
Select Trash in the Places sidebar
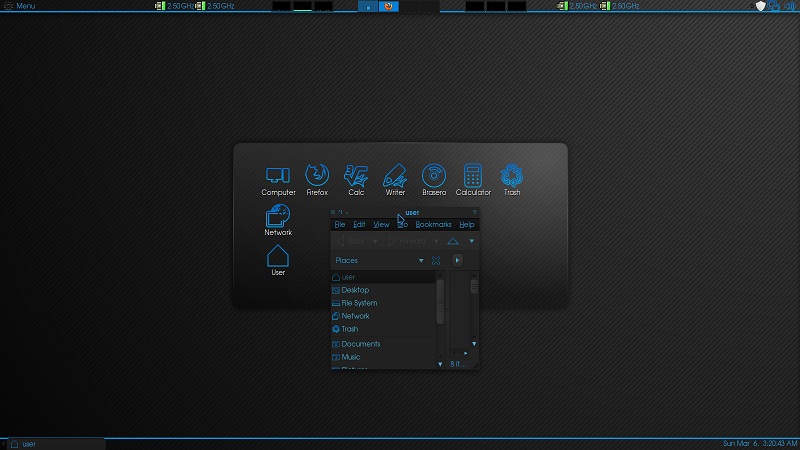(x=383, y=329)
